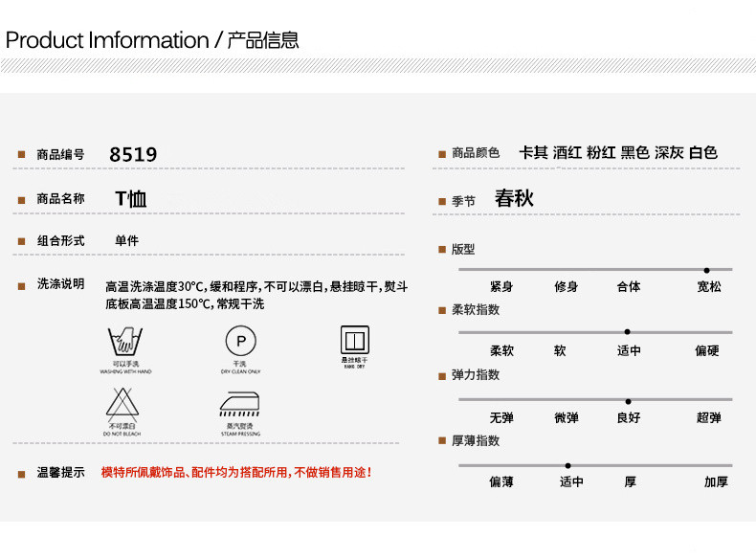Image resolution: width=756 pixels, height=559 pixels.
Task: Click the hang dry square icon
Action: 355,340
